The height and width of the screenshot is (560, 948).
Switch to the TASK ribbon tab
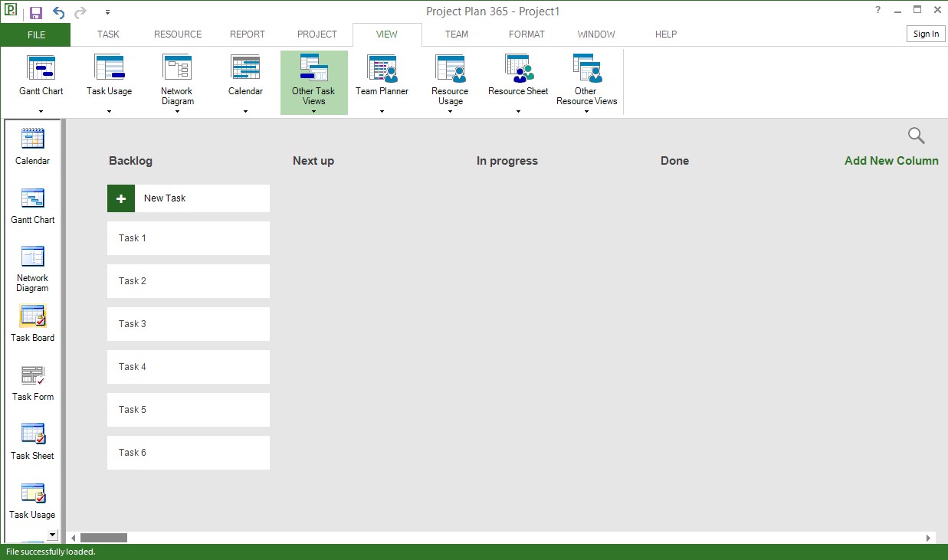(108, 34)
